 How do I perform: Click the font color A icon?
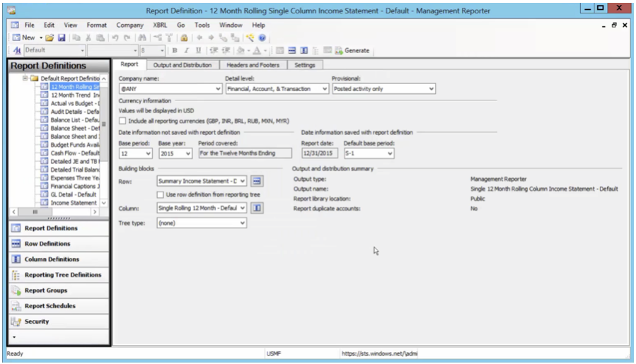click(x=257, y=50)
